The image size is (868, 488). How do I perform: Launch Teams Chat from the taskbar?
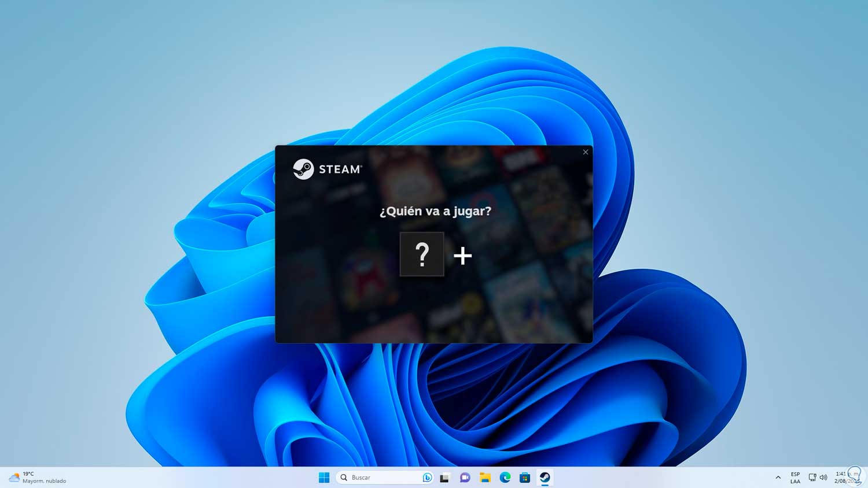465,478
